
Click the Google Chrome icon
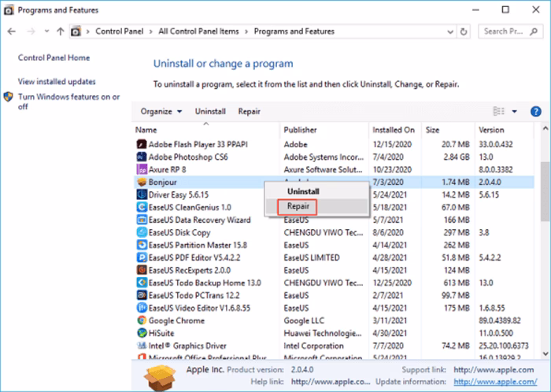coord(142,320)
